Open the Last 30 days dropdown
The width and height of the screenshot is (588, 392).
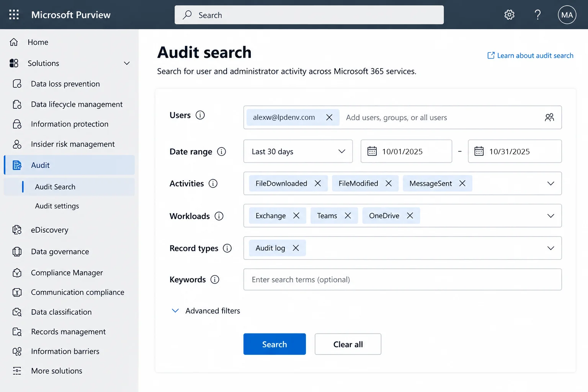coord(298,151)
